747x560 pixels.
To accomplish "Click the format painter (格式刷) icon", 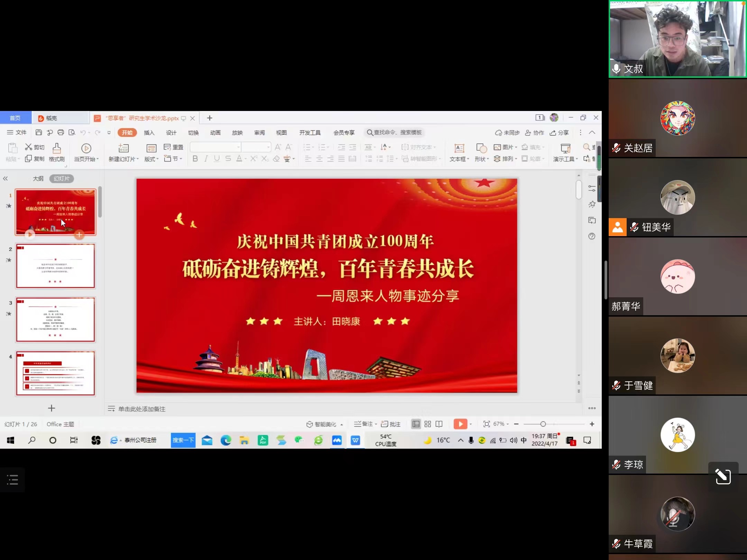I will [x=57, y=149].
